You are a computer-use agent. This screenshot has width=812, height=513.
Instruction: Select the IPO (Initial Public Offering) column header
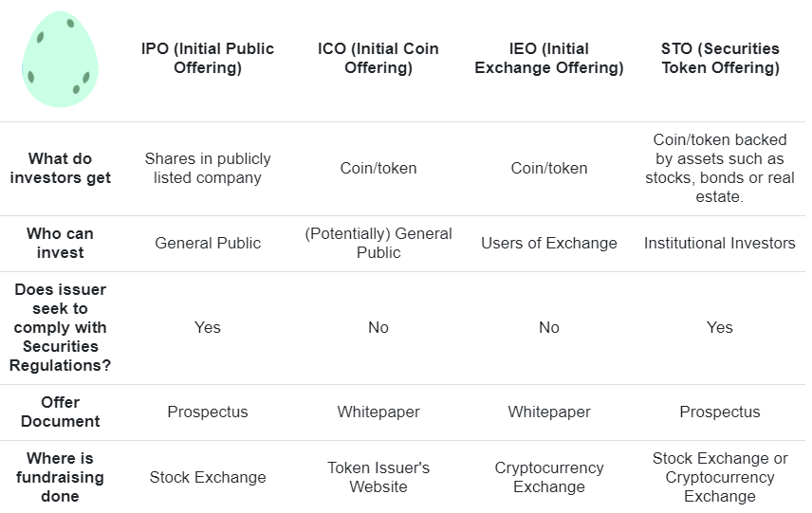tap(207, 58)
